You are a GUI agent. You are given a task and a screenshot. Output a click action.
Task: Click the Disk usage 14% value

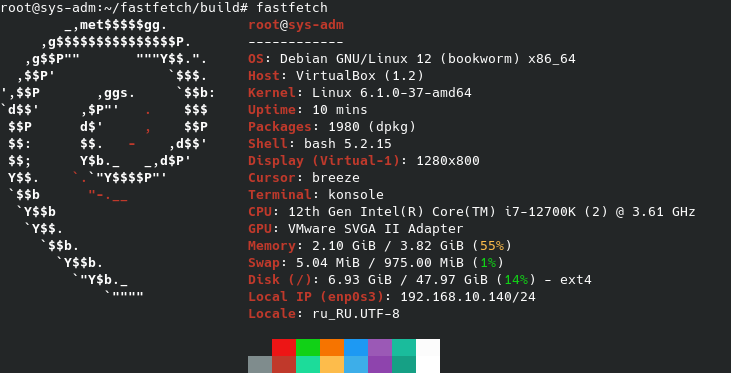coord(516,280)
